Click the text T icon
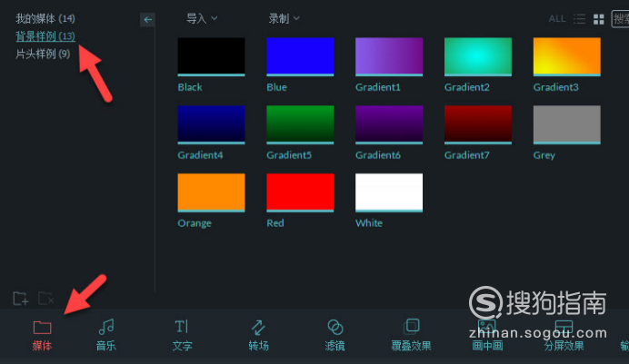 pos(182,327)
